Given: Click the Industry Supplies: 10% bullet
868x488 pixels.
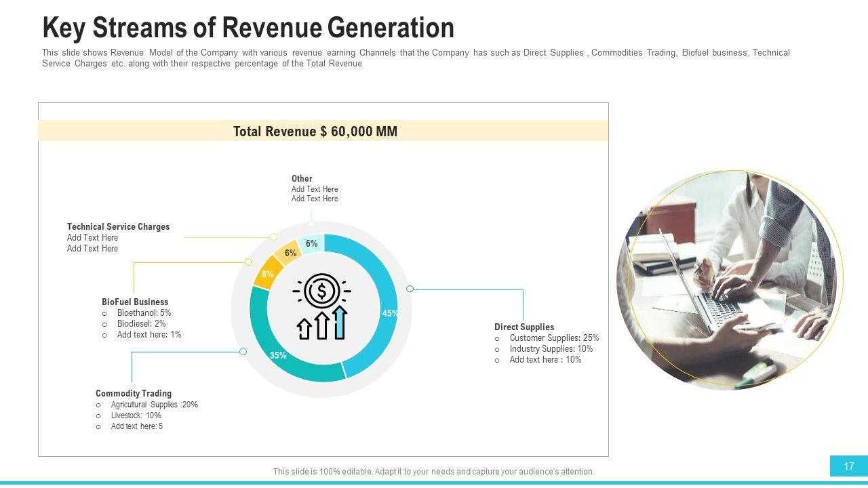Looking at the screenshot, I should pyautogui.click(x=551, y=348).
